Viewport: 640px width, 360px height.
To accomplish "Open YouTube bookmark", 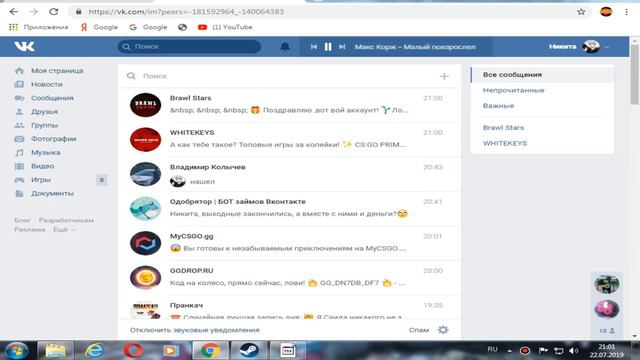I will coord(225,27).
